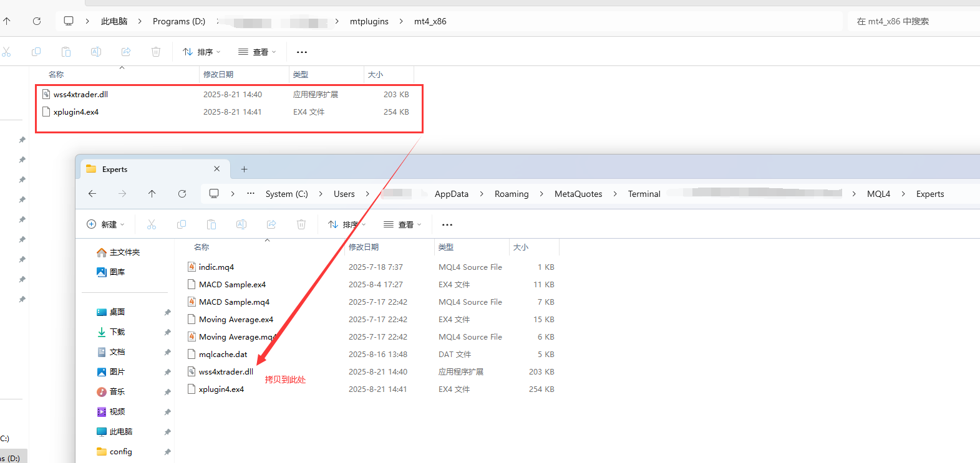Click the share icon in Experts toolbar

pyautogui.click(x=271, y=224)
